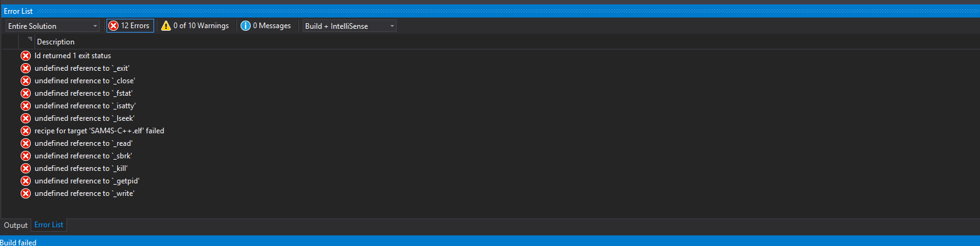The width and height of the screenshot is (980, 246).
Task: Select the undefined reference to `_getpid' row
Action: 489,181
